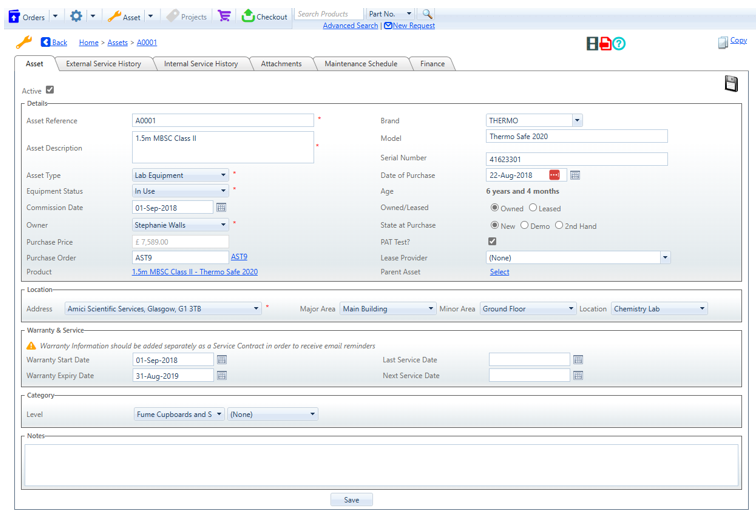Open the AST9 purchase order link
This screenshot has width=756, height=512.
pyautogui.click(x=239, y=257)
